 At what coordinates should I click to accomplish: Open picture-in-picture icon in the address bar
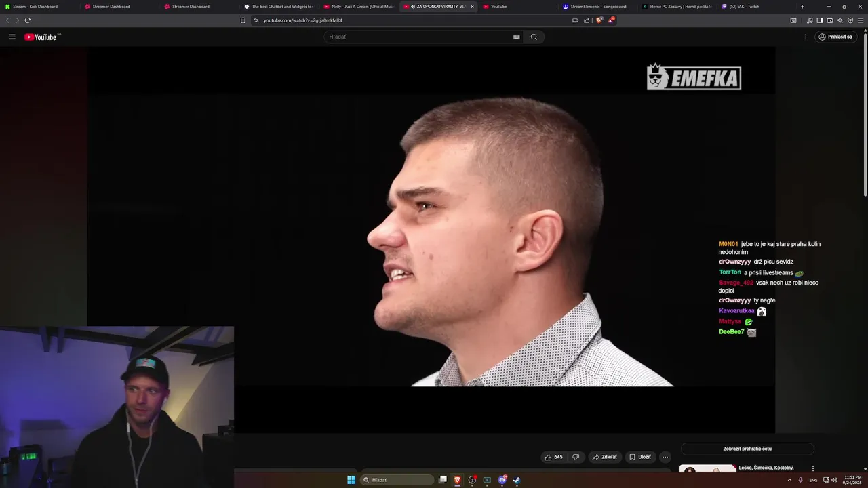point(575,20)
